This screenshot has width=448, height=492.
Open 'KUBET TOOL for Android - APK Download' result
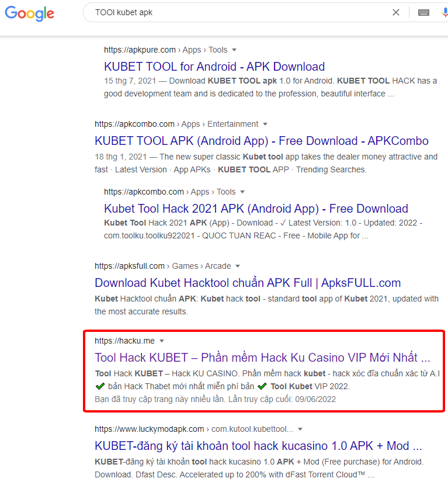pos(214,67)
